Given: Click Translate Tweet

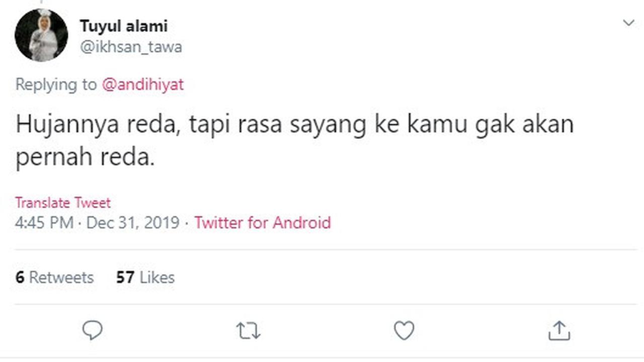Looking at the screenshot, I should (62, 203).
